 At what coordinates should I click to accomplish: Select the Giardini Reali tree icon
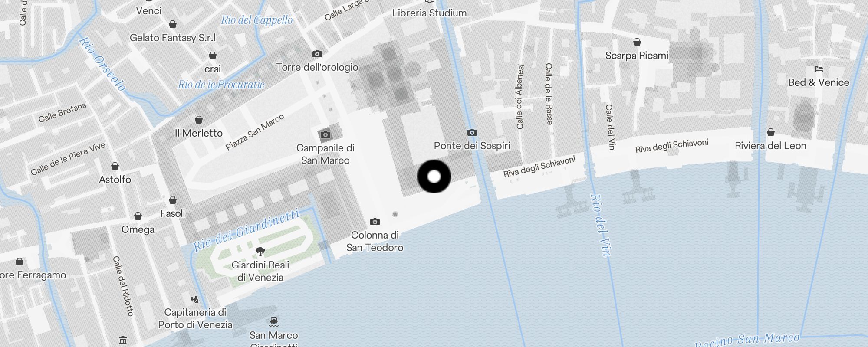pos(260,251)
